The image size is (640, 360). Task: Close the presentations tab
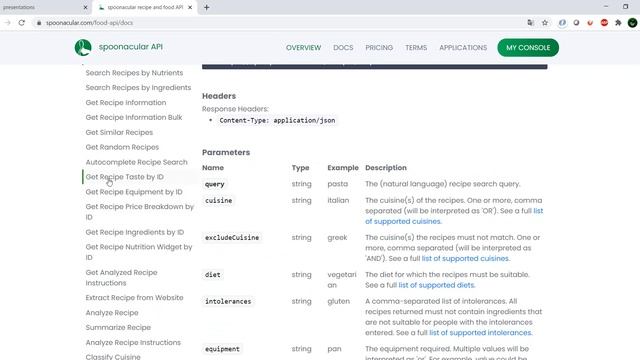[x=85, y=7]
